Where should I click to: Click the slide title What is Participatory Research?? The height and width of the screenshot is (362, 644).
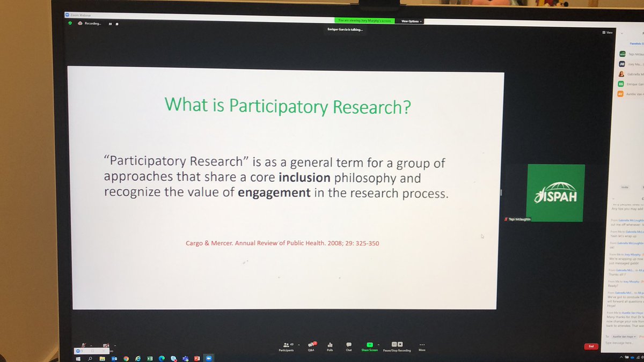288,107
